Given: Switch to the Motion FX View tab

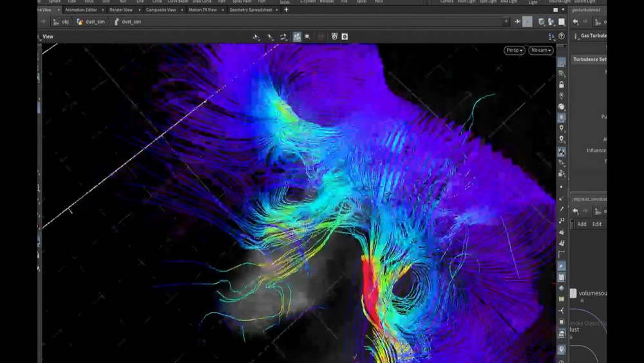Looking at the screenshot, I should [202, 10].
